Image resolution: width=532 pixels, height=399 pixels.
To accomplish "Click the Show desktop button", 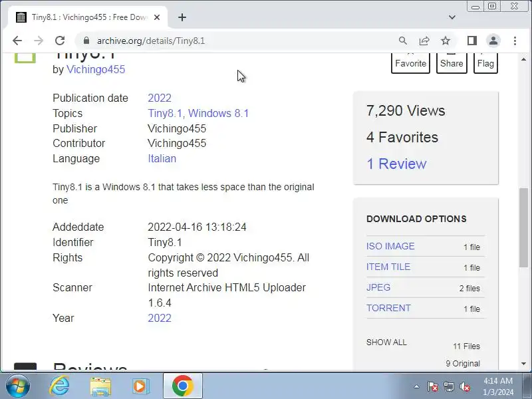I will point(527,386).
